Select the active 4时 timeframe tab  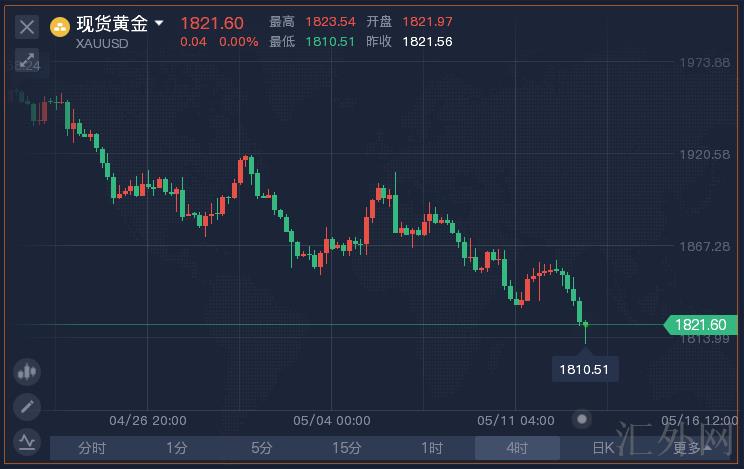pyautogui.click(x=517, y=448)
